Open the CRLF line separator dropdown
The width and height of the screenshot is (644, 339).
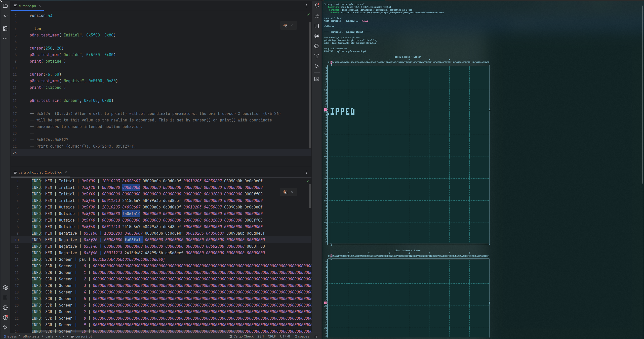[x=272, y=336]
